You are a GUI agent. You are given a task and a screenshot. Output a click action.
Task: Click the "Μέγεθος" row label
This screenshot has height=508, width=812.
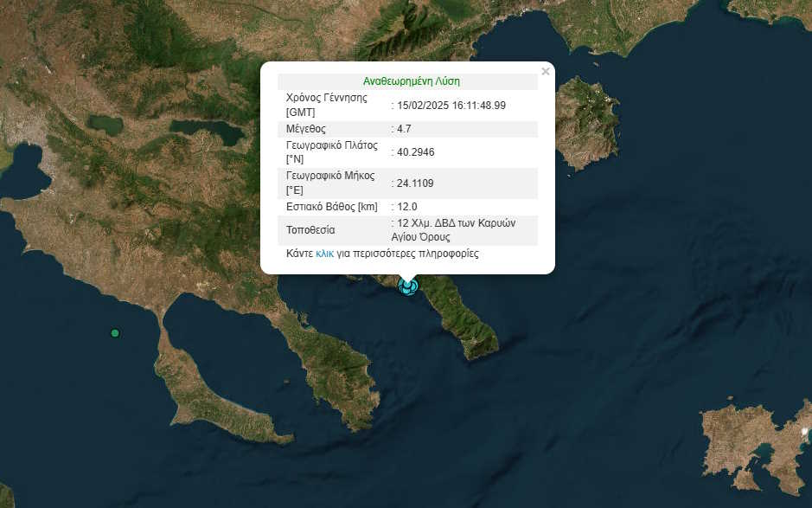(304, 128)
